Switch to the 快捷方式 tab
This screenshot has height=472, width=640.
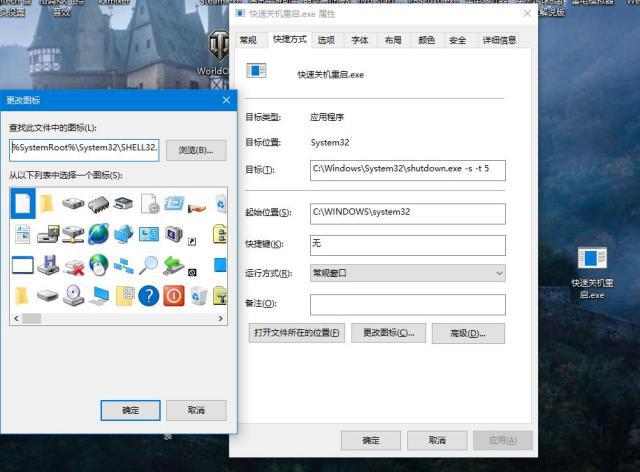click(289, 40)
